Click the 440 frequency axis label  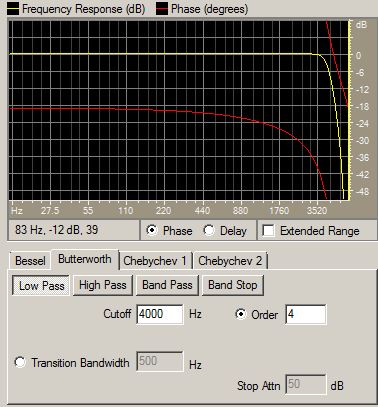[202, 211]
